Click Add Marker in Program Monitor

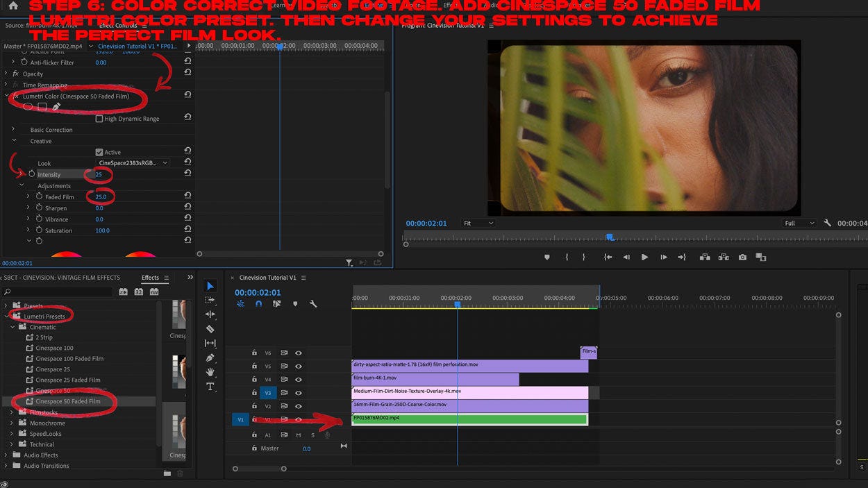coord(546,257)
